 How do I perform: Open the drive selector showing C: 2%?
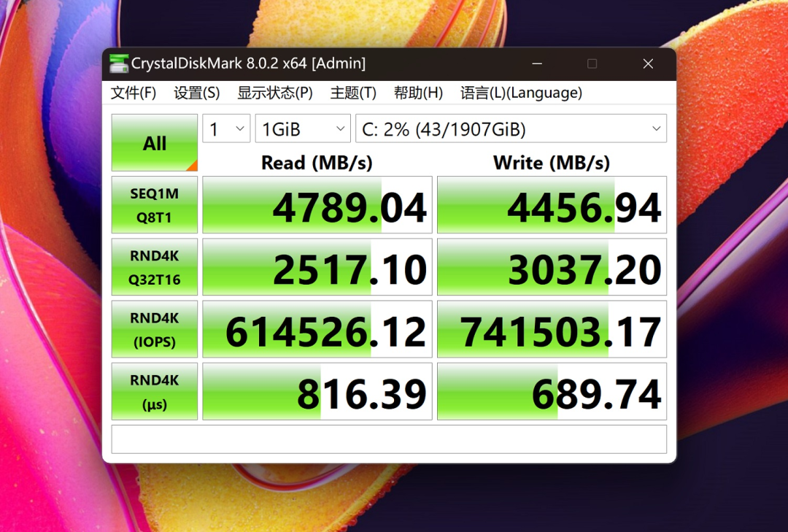(511, 128)
